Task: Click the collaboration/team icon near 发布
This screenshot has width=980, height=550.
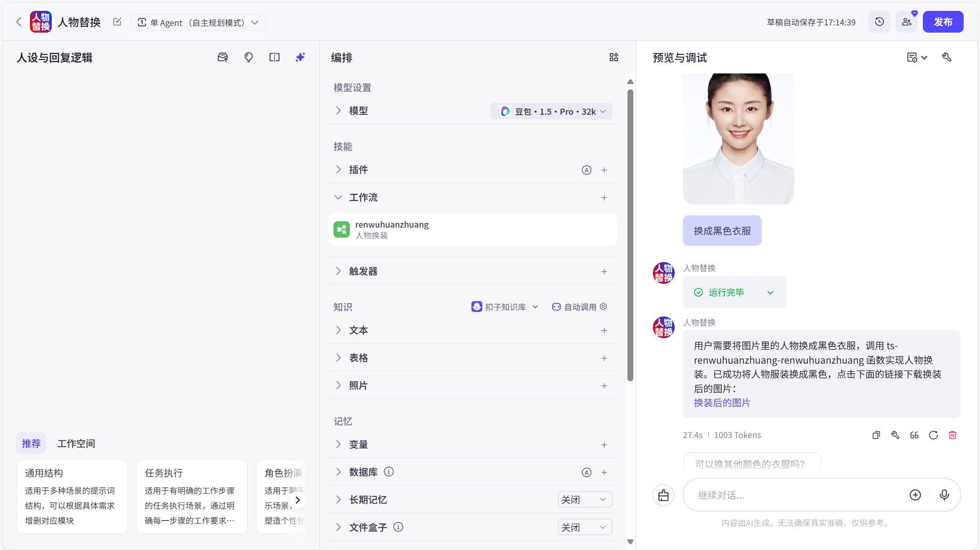Action: pyautogui.click(x=906, y=21)
